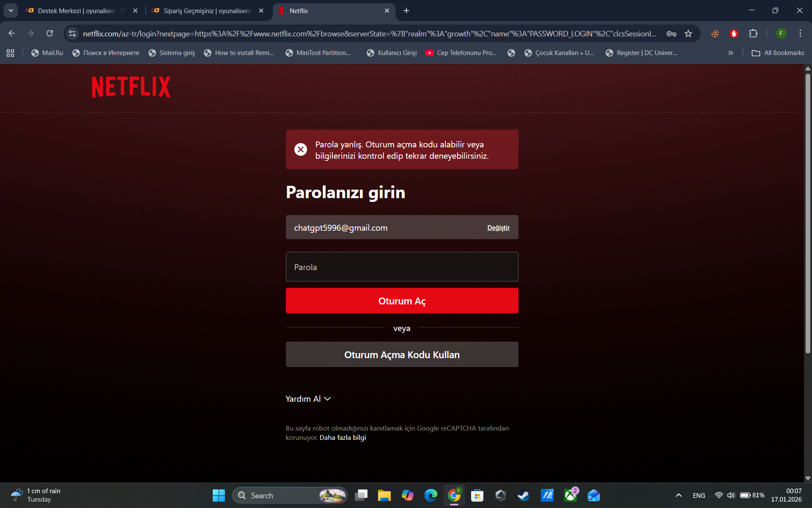Click the page vertical scrollbar
The width and height of the screenshot is (812, 508).
(x=808, y=213)
